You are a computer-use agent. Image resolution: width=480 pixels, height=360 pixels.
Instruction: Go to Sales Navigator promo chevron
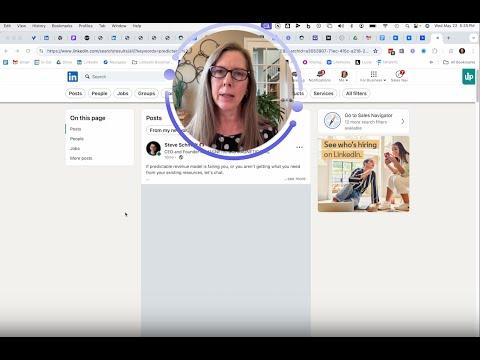pyautogui.click(x=403, y=121)
